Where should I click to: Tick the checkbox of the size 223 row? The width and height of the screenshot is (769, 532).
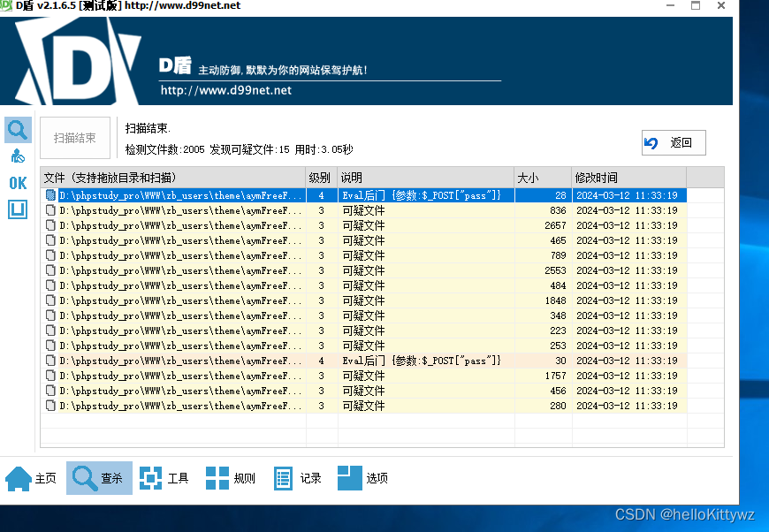point(50,331)
